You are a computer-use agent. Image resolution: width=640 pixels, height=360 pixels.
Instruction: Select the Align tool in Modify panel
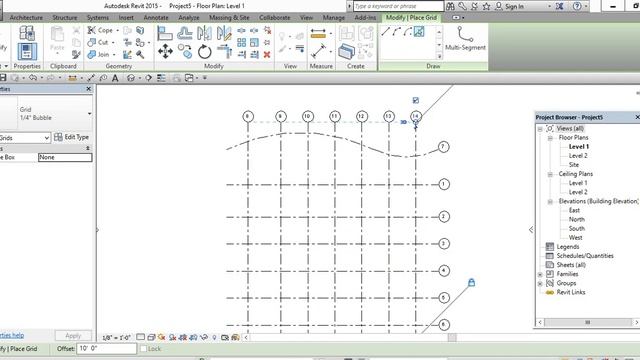[x=164, y=33]
